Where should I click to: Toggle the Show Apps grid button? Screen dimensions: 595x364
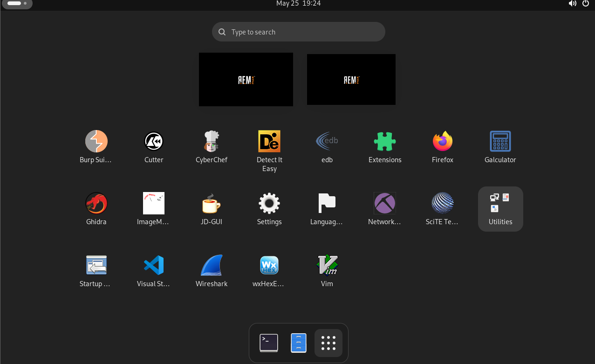tap(328, 343)
